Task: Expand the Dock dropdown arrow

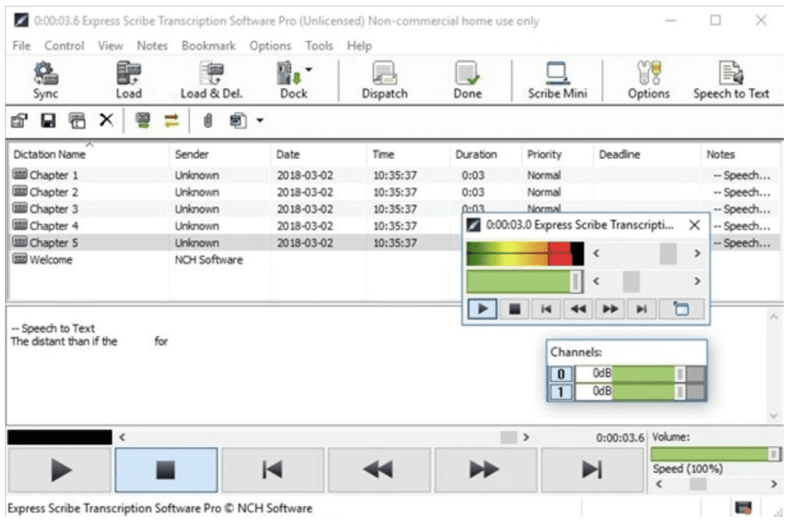Action: click(x=309, y=69)
